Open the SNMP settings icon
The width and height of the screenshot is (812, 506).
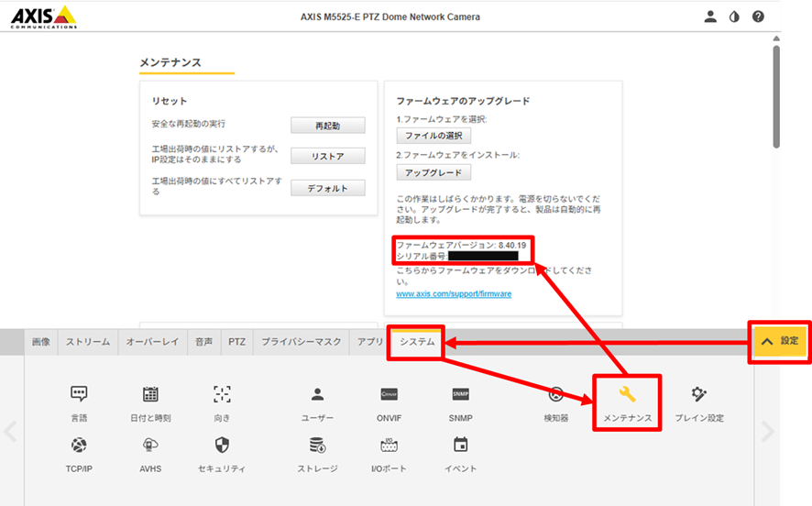[460, 395]
